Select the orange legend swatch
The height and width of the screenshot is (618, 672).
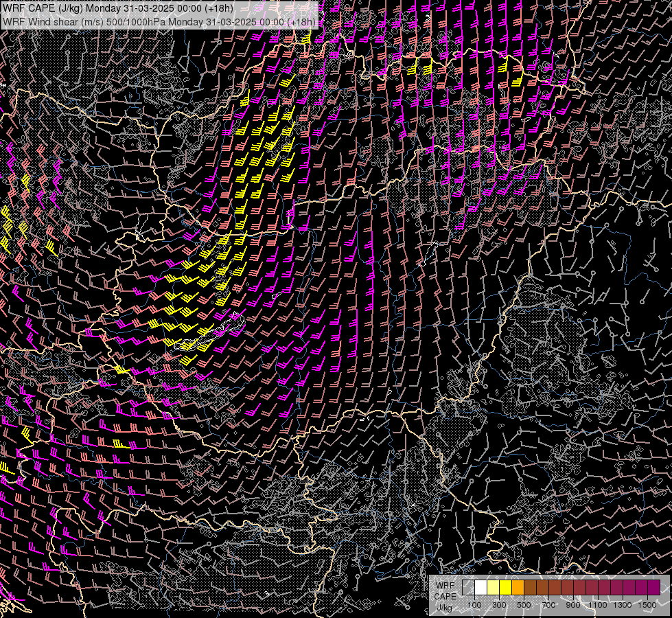point(518,587)
